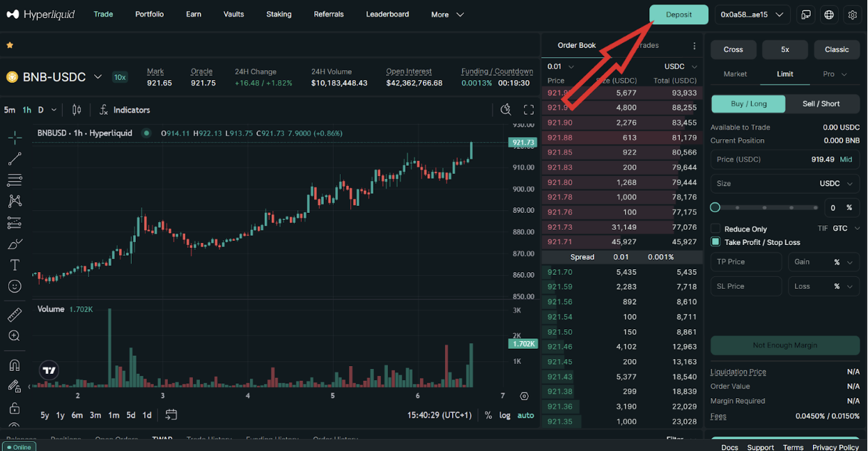Switch to Sell / Short side

coord(821,104)
